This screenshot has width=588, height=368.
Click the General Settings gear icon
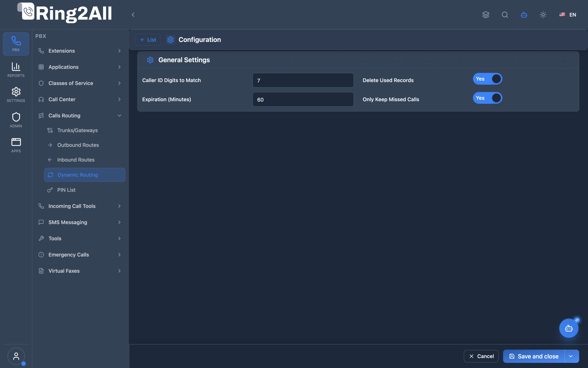click(150, 60)
